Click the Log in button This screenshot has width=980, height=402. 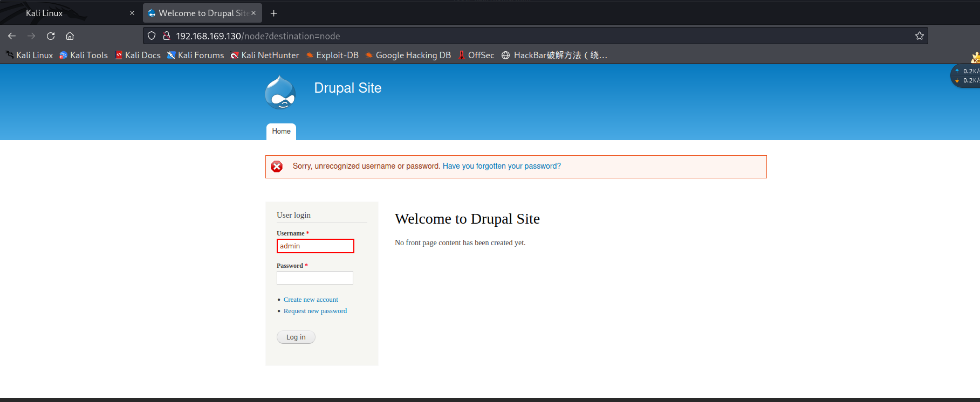[296, 337]
